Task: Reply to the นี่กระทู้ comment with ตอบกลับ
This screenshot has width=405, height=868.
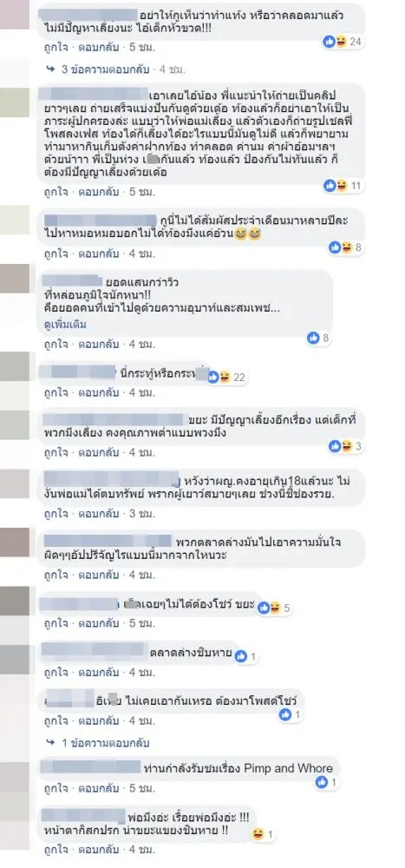Action: click(x=98, y=393)
